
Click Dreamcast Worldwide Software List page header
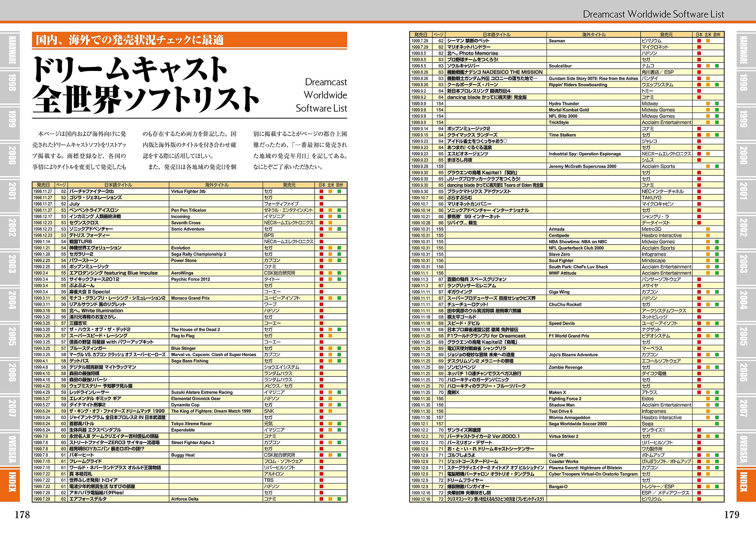pos(653,14)
